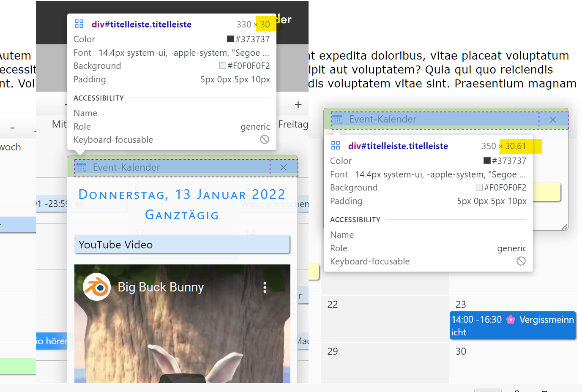Screen dimensions: 582x392
Task: Select calendar day 22
Action: pyautogui.click(x=333, y=305)
